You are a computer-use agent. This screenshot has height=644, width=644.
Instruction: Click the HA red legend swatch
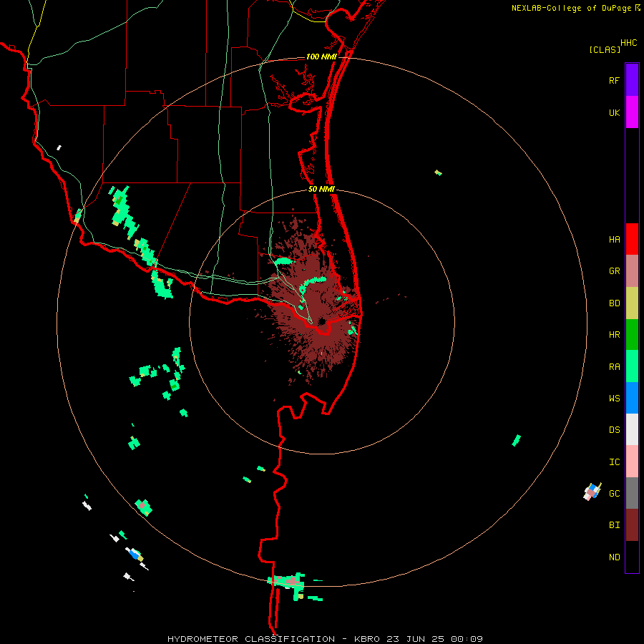632,239
